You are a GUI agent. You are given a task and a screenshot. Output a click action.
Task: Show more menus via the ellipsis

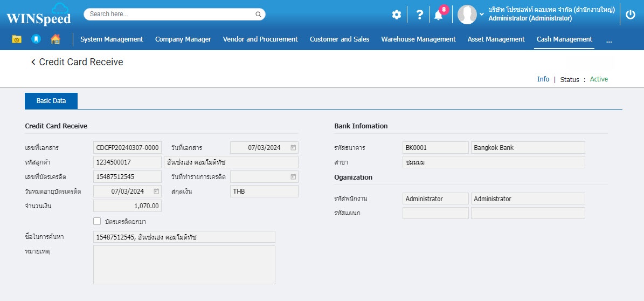click(x=608, y=39)
